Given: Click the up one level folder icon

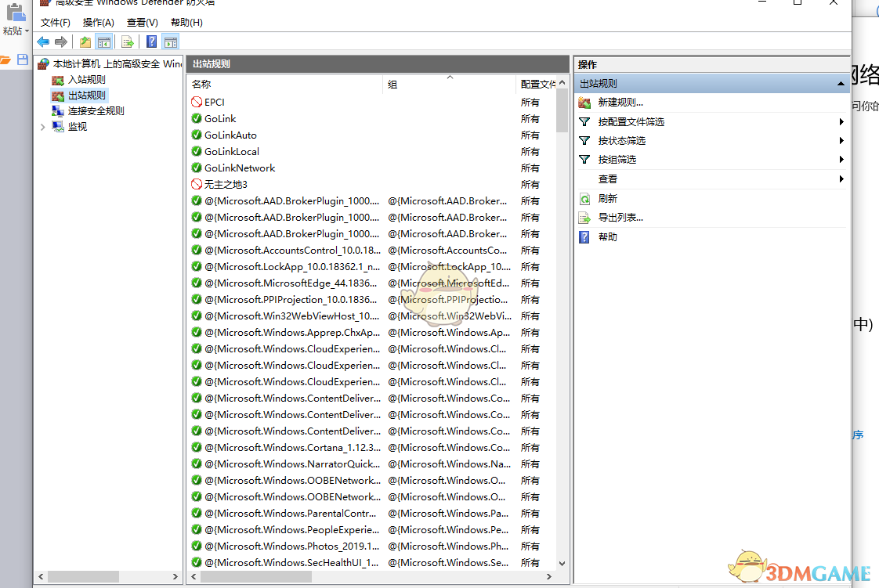Looking at the screenshot, I should (x=85, y=42).
